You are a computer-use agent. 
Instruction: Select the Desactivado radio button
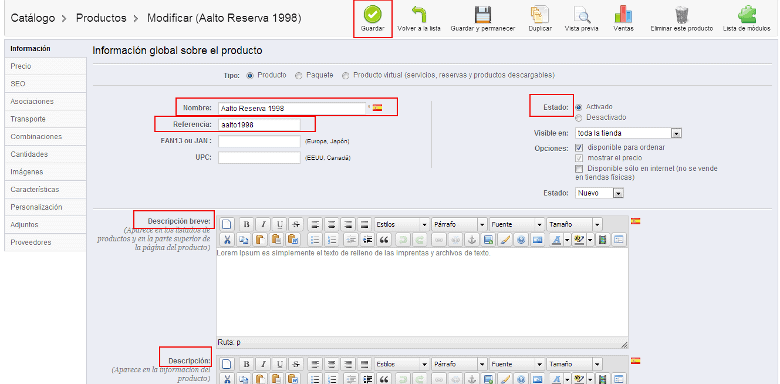(x=579, y=118)
